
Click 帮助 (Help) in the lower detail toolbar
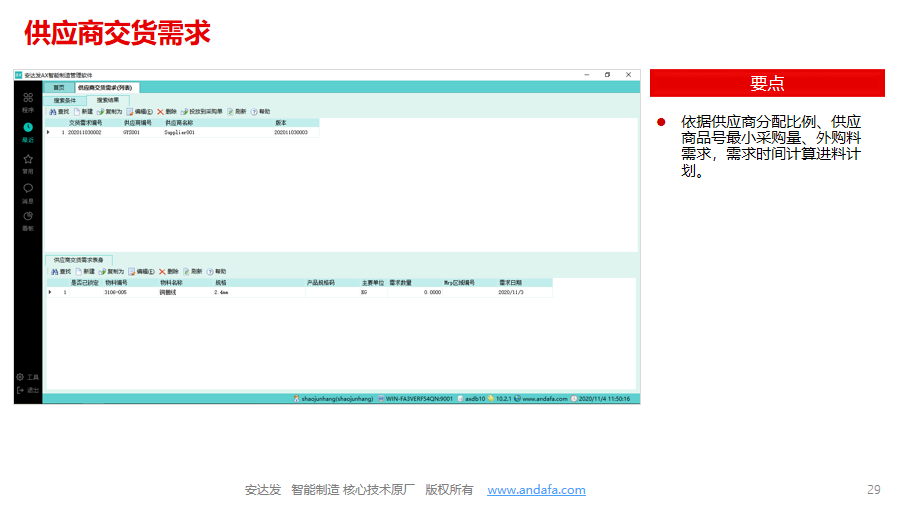pyautogui.click(x=215, y=271)
